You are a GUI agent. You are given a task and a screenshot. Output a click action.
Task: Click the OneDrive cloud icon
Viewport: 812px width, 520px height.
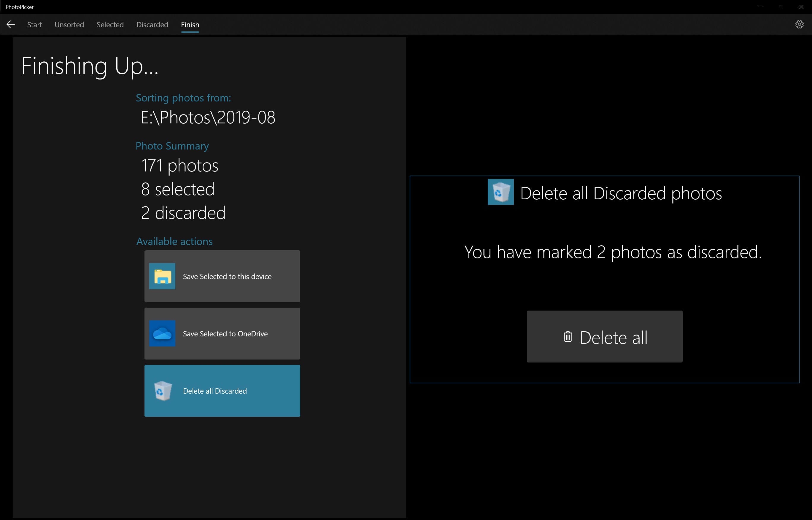pyautogui.click(x=162, y=333)
